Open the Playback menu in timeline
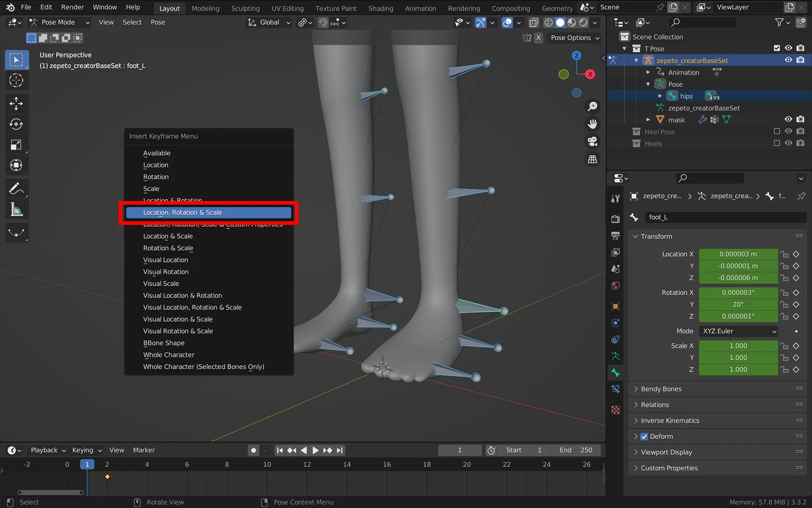Screen dimensions: 812x508 coord(48,450)
